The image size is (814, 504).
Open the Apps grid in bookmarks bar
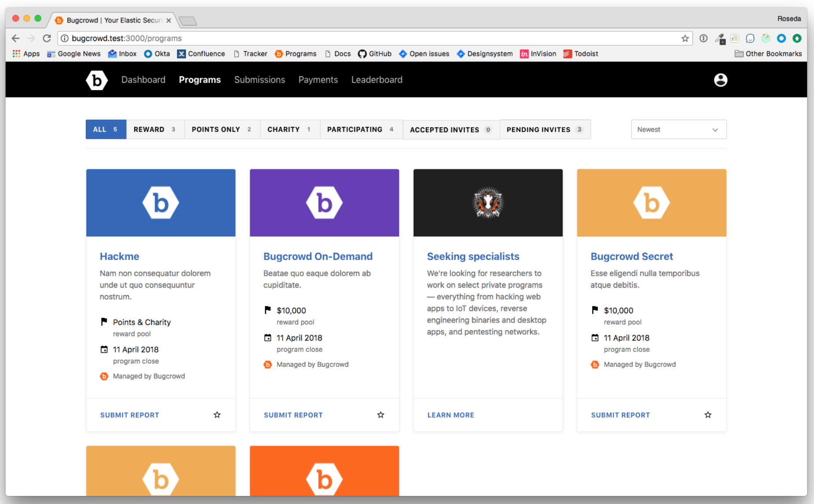pos(26,54)
